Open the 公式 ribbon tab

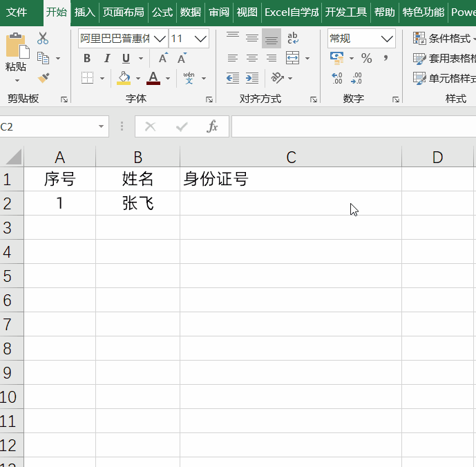pos(162,12)
